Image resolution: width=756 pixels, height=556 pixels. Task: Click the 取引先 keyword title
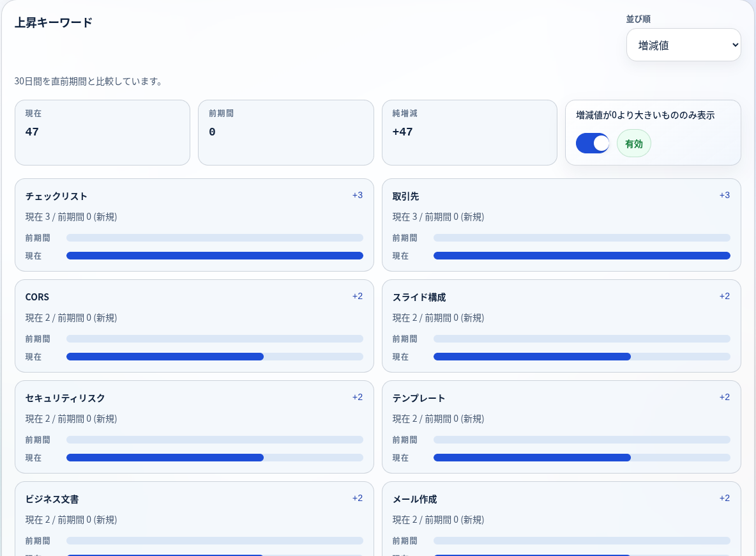[405, 196]
